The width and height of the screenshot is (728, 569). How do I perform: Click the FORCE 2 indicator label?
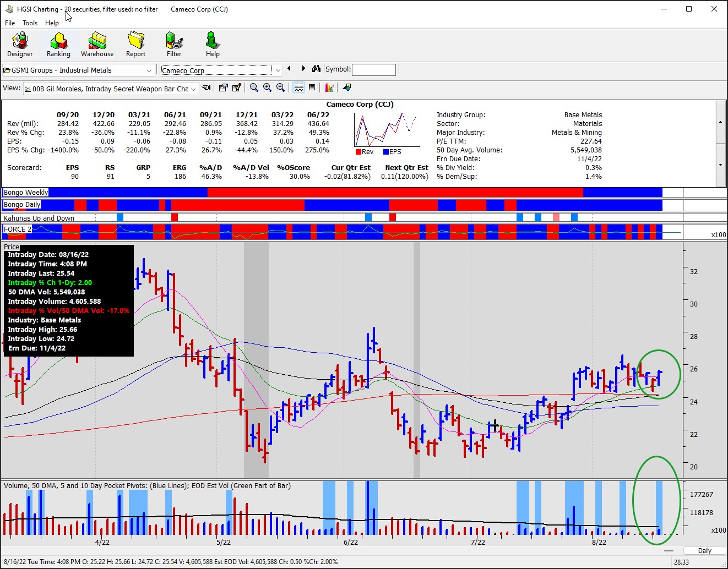point(18,229)
